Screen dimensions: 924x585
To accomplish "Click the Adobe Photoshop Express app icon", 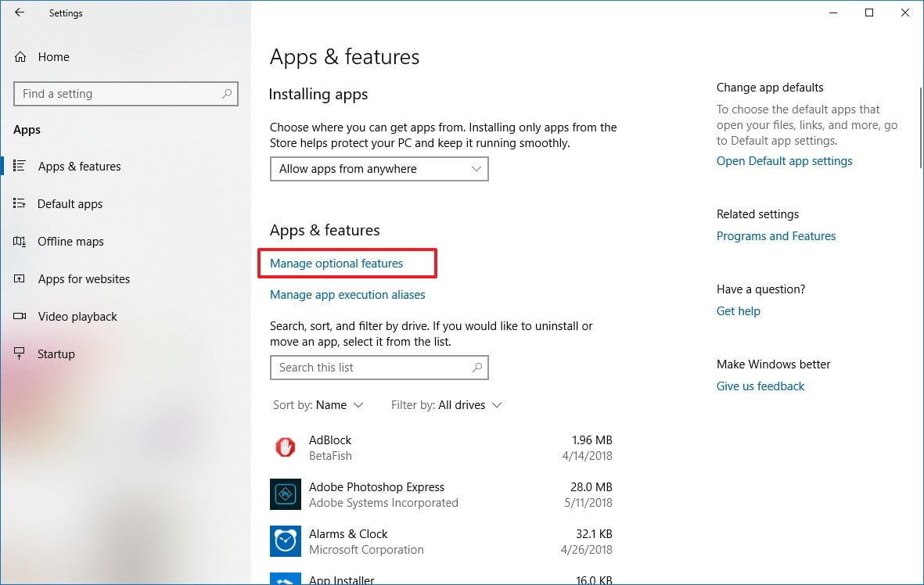I will click(x=286, y=494).
